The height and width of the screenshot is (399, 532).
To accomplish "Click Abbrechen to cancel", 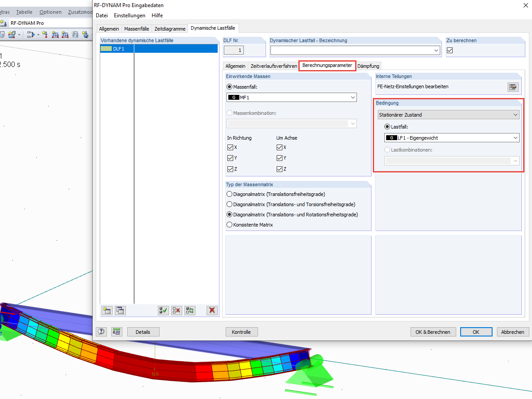I will [512, 332].
